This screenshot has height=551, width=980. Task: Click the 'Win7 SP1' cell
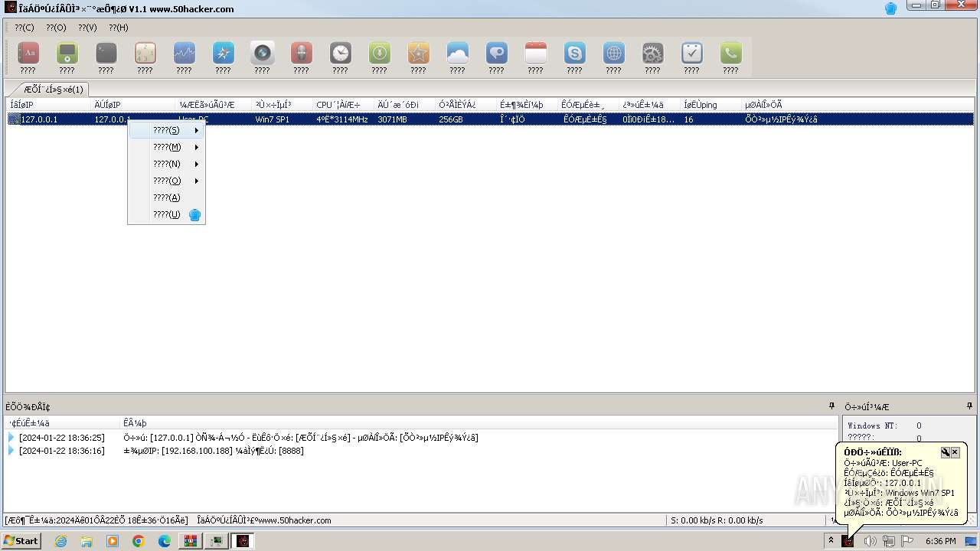coord(273,119)
